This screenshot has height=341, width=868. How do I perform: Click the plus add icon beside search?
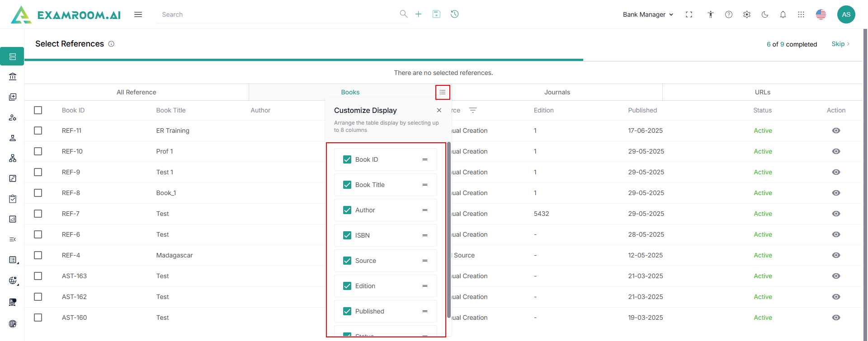pos(419,14)
